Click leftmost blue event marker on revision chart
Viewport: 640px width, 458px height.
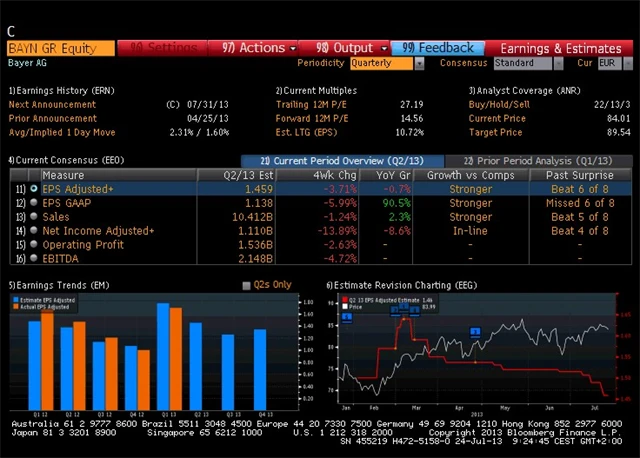coord(347,317)
